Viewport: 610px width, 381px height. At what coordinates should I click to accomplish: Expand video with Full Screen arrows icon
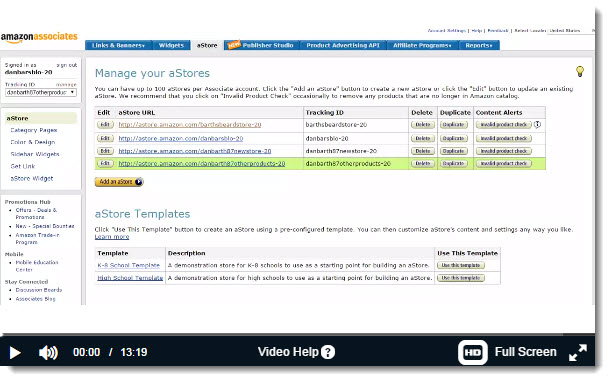578,353
